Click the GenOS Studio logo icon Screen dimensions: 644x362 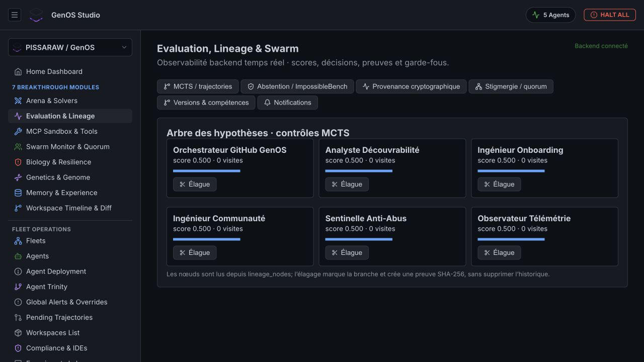[36, 15]
